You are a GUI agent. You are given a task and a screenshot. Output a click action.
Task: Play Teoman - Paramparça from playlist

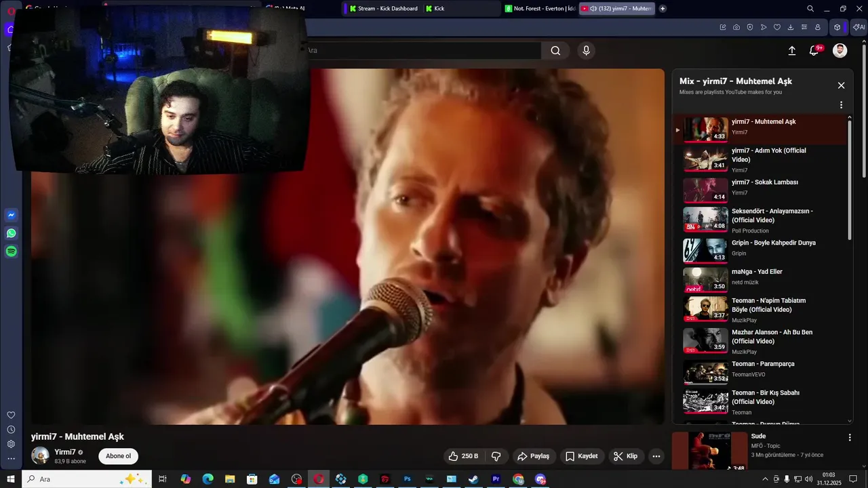pos(760,371)
